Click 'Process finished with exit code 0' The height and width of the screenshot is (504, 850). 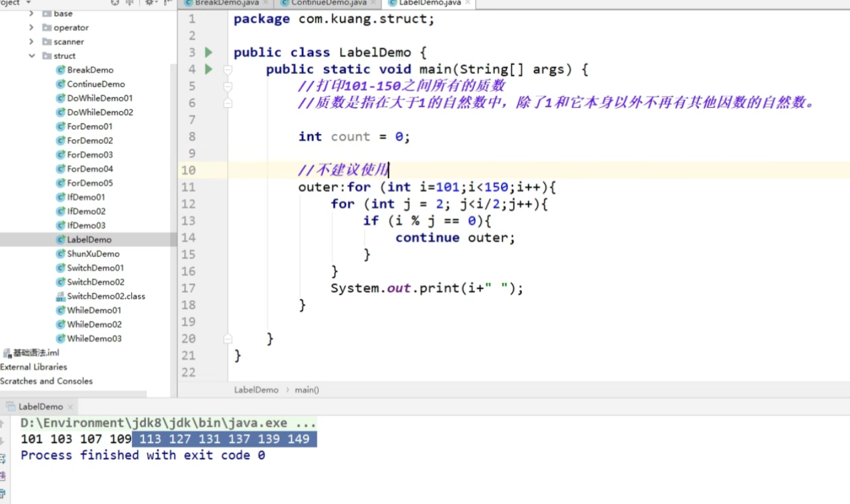[x=143, y=455]
